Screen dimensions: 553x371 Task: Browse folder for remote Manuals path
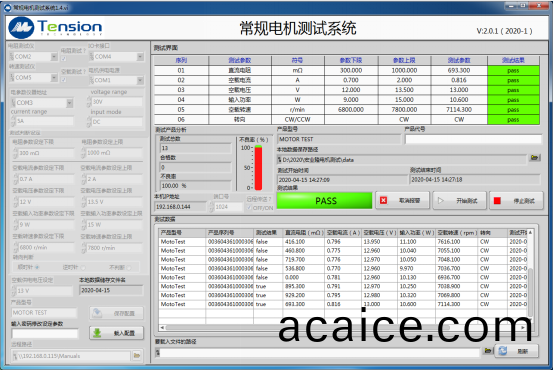click(x=136, y=356)
